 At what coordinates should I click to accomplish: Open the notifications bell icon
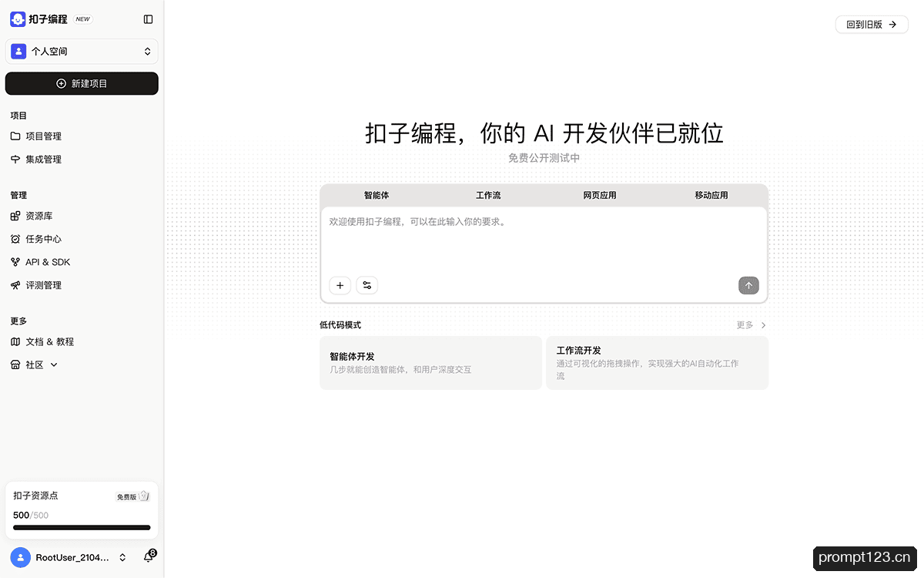[x=149, y=556]
